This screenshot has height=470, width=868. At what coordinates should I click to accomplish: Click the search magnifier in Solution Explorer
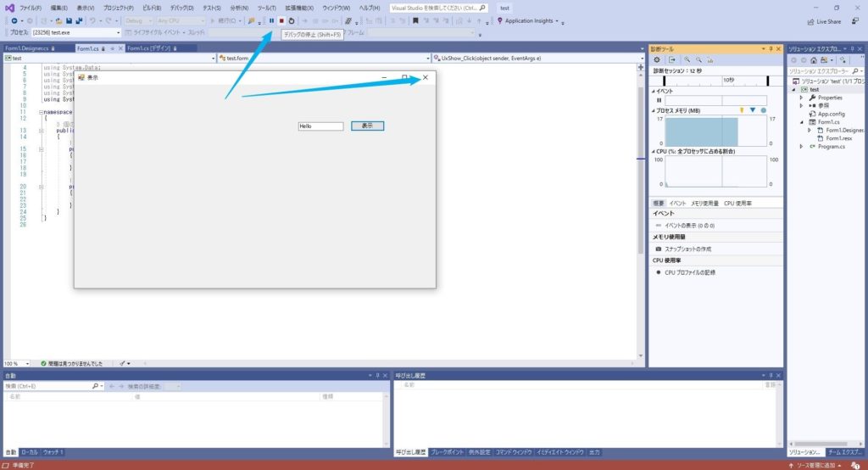[x=855, y=71]
